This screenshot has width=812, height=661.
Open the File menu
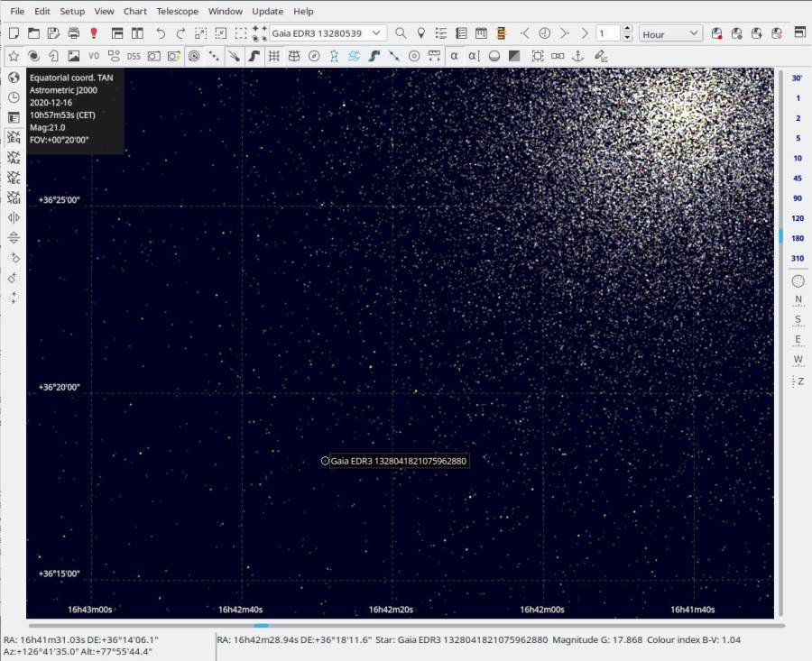click(17, 11)
